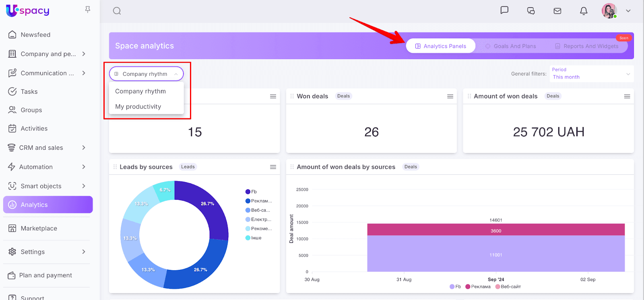Open the mail envelope icon
The width and height of the screenshot is (644, 300).
click(557, 11)
